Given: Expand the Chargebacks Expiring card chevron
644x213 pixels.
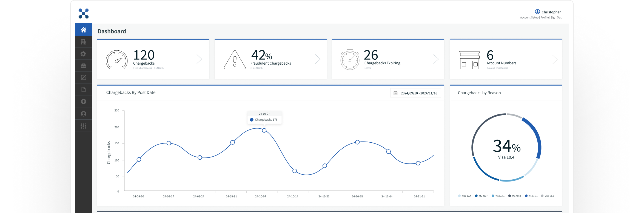Looking at the screenshot, I should pyautogui.click(x=436, y=59).
